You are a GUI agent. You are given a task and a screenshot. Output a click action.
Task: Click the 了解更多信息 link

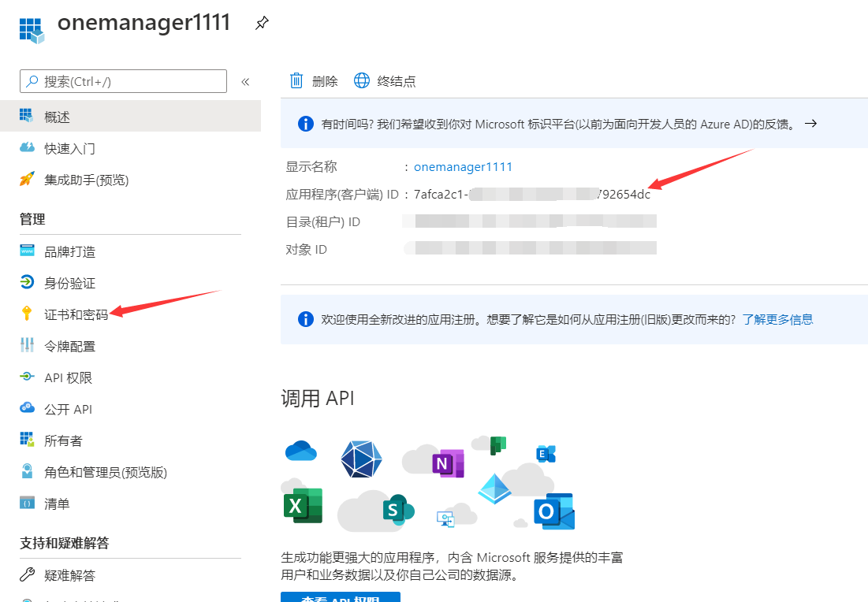[x=777, y=319]
